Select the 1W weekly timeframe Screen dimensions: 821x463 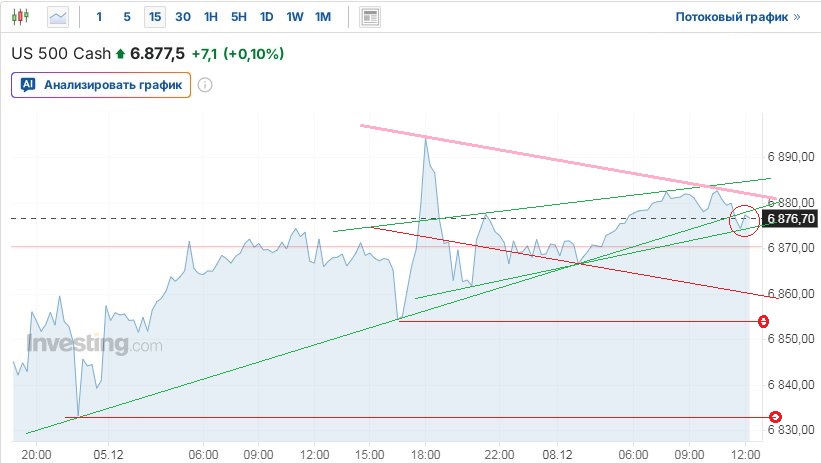[294, 17]
